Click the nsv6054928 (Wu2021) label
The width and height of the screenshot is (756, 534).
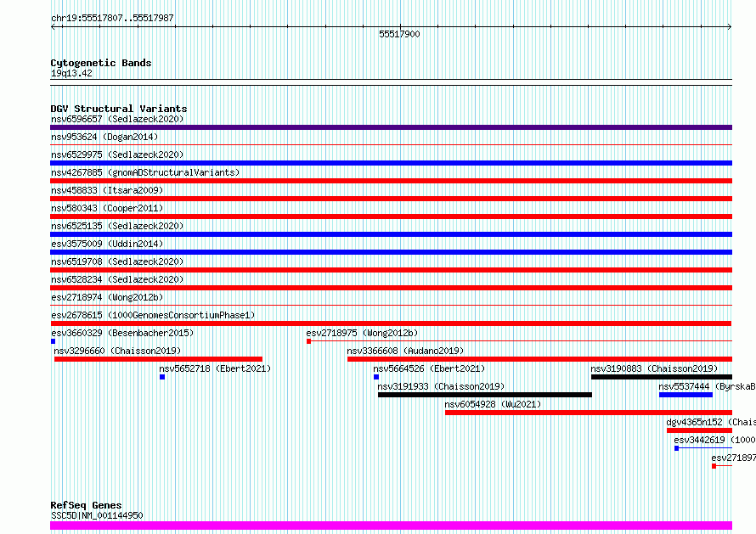point(493,404)
